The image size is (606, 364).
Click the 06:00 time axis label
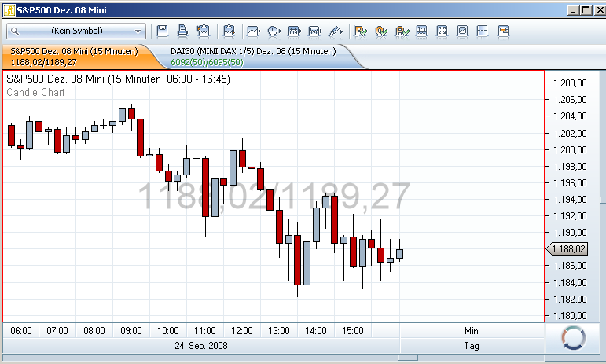click(21, 331)
